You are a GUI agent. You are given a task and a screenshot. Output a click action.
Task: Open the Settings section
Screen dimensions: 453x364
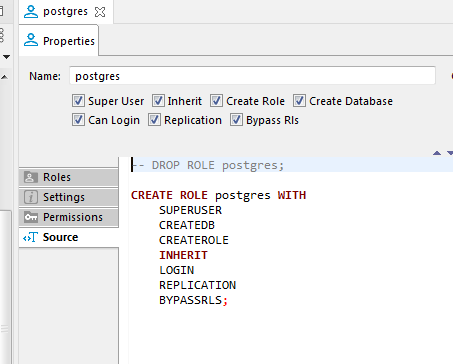tap(69, 197)
